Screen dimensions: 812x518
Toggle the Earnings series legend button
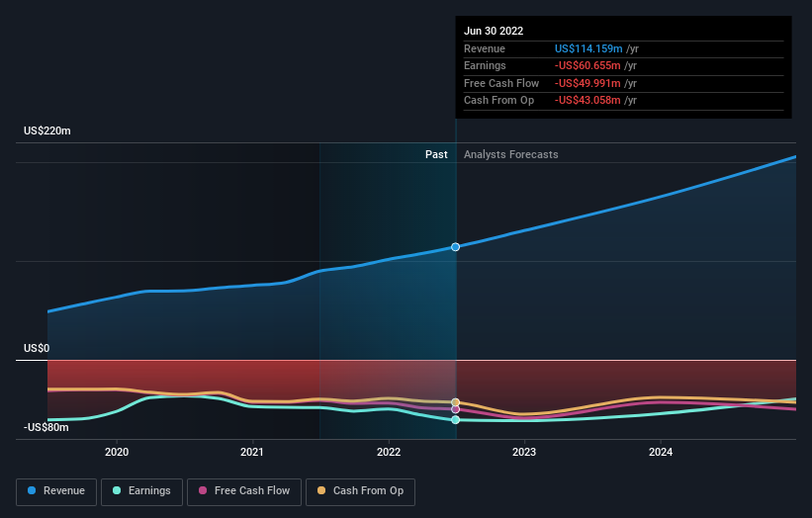(141, 491)
